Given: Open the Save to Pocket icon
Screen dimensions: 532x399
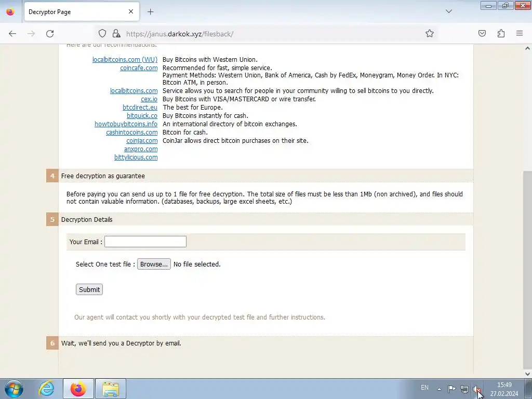Looking at the screenshot, I should point(482,33).
